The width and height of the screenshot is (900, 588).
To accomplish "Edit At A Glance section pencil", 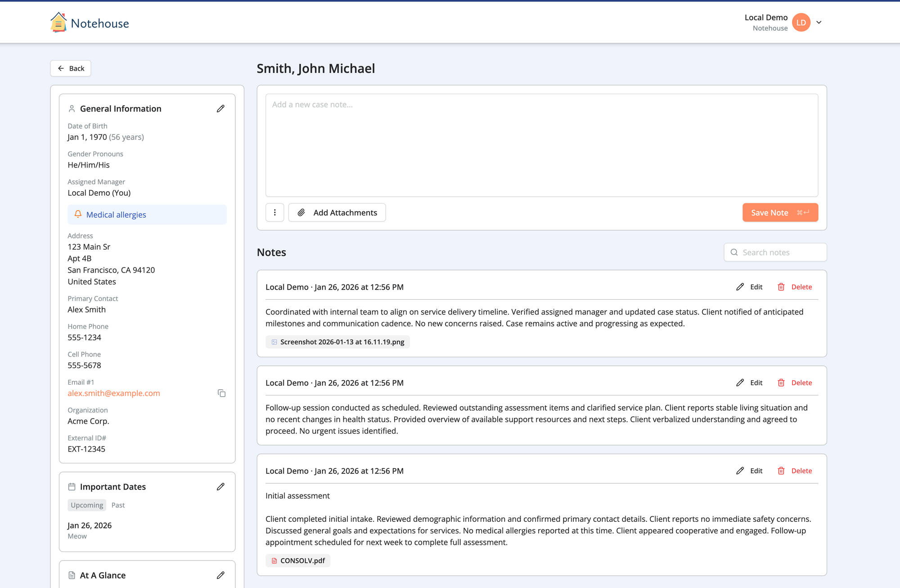I will (220, 575).
